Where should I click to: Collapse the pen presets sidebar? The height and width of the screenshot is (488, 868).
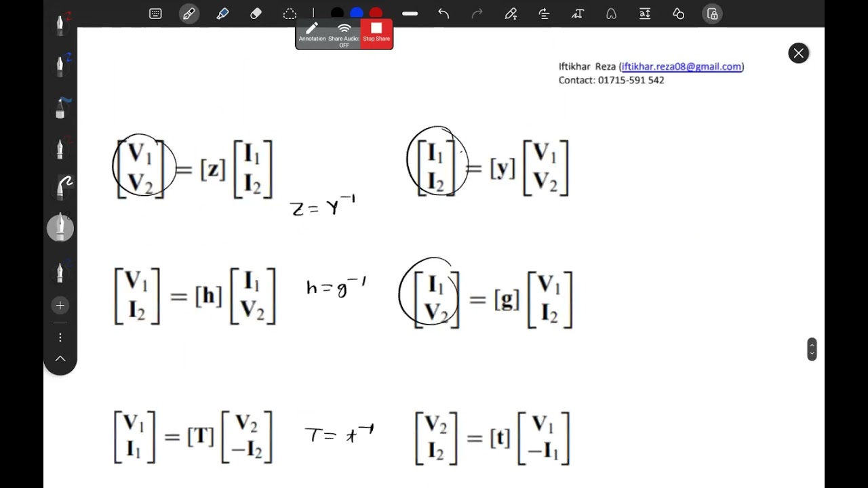pos(60,359)
